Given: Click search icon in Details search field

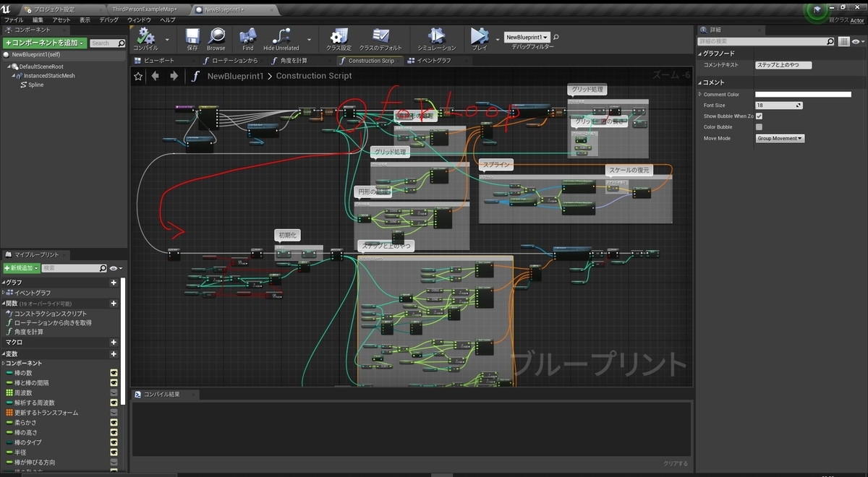Looking at the screenshot, I should coord(830,42).
